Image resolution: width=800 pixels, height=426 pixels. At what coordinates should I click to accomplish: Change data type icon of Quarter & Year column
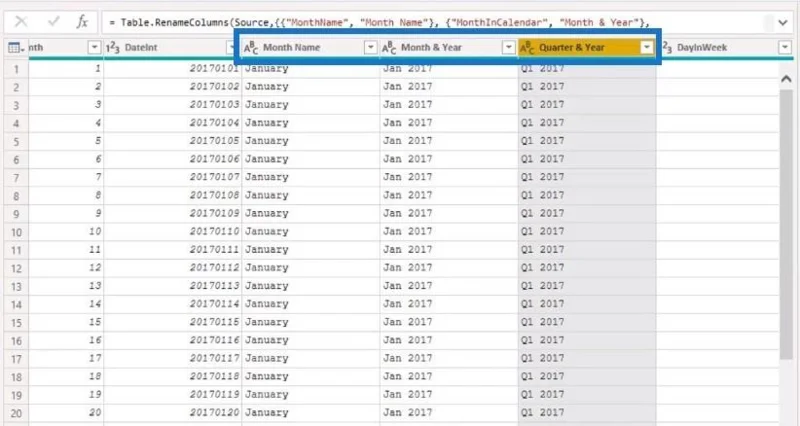click(x=527, y=47)
